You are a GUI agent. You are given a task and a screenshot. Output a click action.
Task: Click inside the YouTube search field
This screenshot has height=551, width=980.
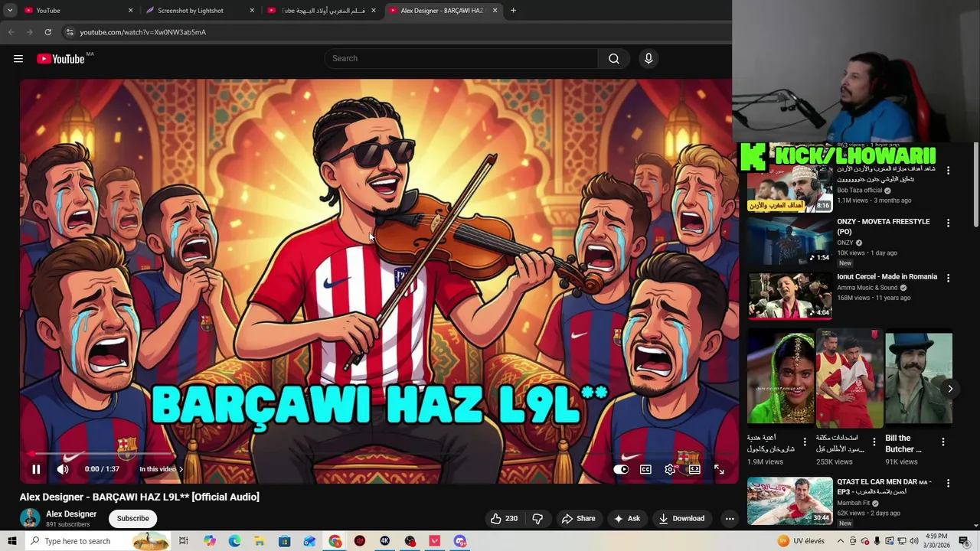[461, 59]
